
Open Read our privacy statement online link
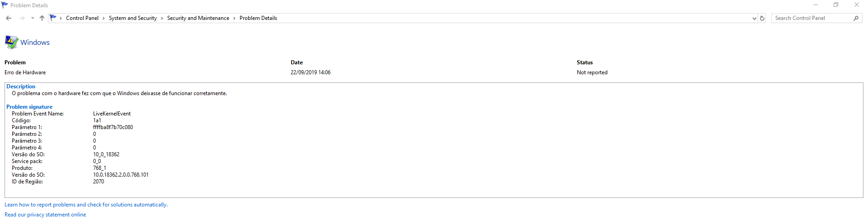45,215
